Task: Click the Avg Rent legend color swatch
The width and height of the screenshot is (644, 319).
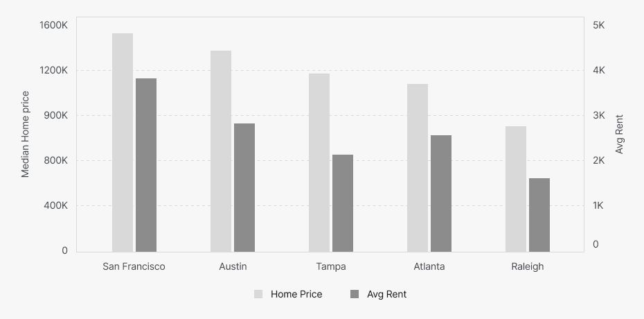Action: [355, 294]
